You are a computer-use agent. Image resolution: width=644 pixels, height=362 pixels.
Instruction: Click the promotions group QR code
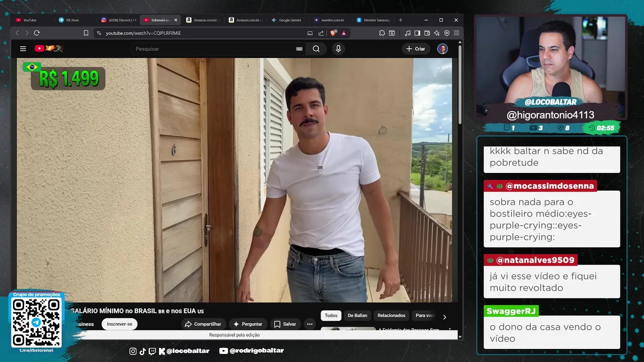36,322
